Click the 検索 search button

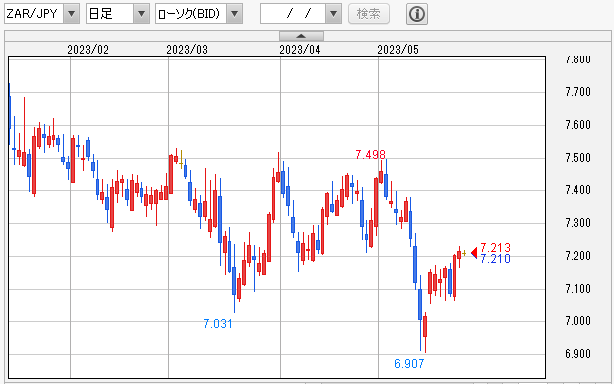[x=369, y=14]
